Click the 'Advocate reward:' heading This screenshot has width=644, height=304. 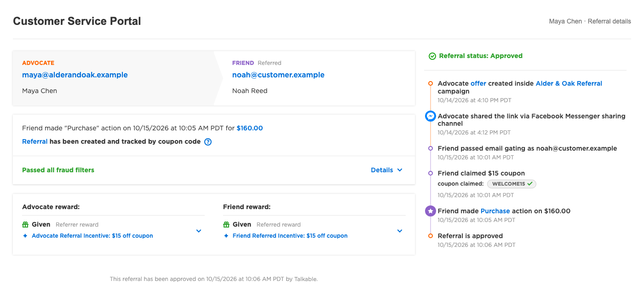(51, 207)
